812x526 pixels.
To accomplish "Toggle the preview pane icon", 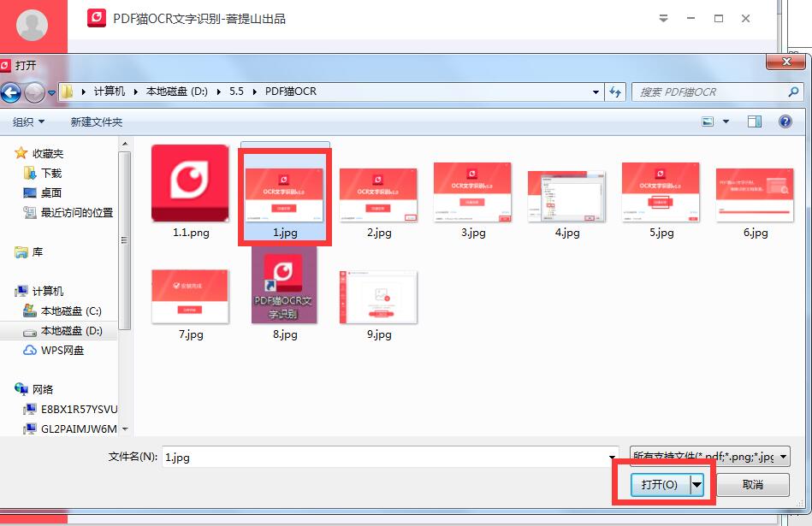I will tap(754, 122).
